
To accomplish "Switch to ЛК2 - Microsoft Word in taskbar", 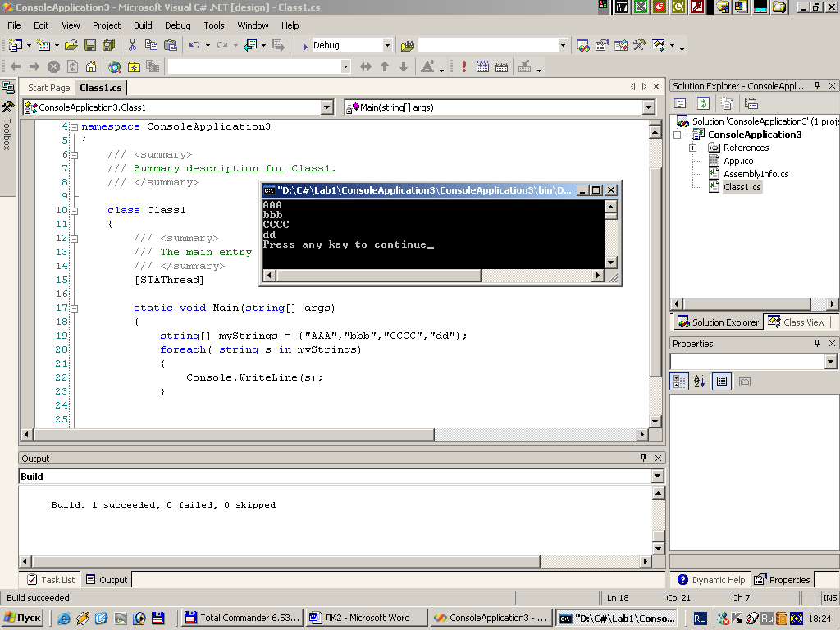I will [x=367, y=618].
